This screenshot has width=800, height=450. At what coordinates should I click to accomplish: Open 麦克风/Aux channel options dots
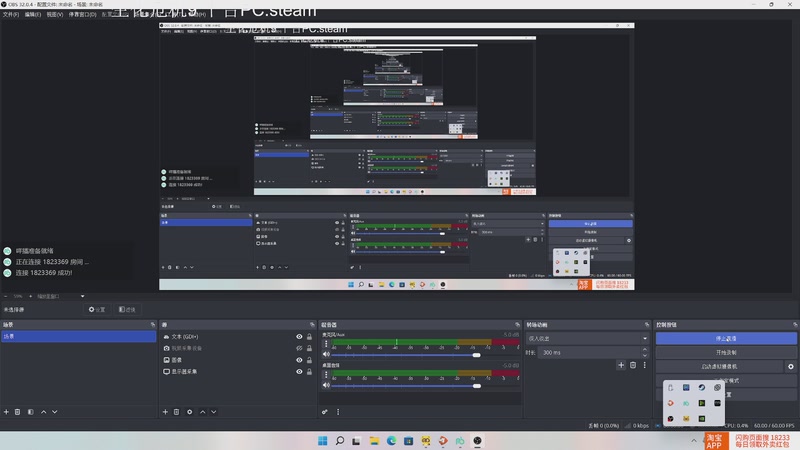point(326,344)
